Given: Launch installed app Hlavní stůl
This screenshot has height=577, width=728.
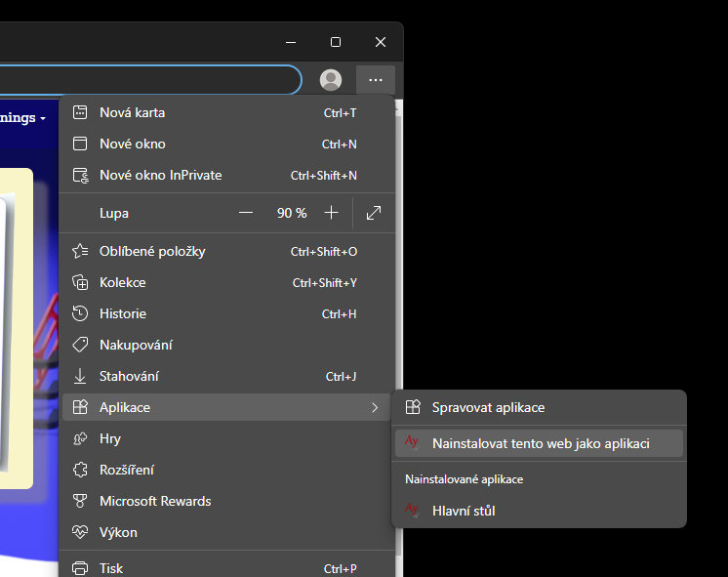Looking at the screenshot, I should (539, 511).
